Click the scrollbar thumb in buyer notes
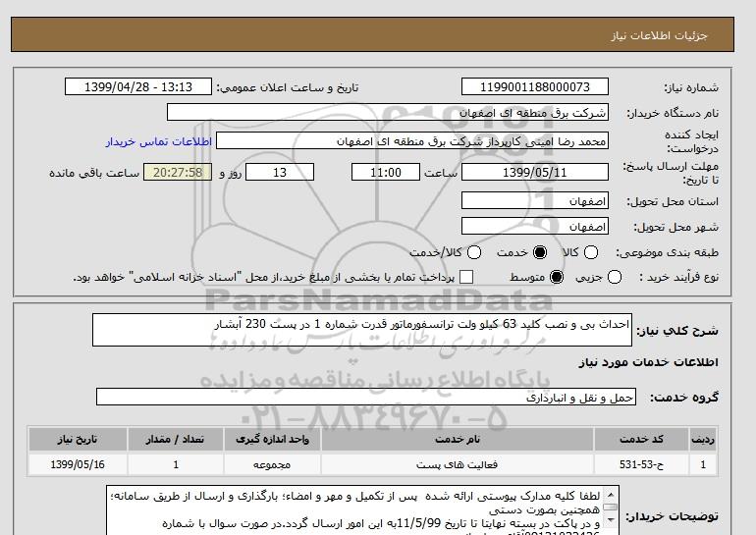The image size is (756, 535). click(x=610, y=508)
